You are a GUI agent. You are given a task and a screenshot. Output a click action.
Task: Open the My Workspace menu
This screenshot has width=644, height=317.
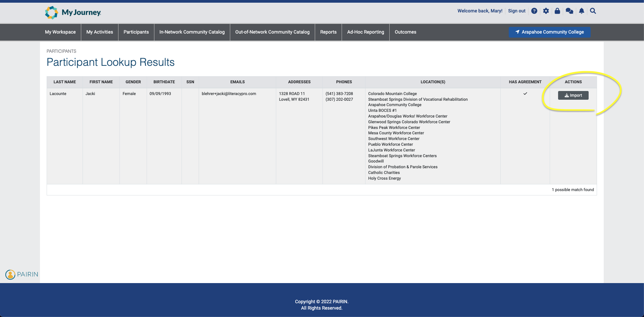(x=60, y=32)
